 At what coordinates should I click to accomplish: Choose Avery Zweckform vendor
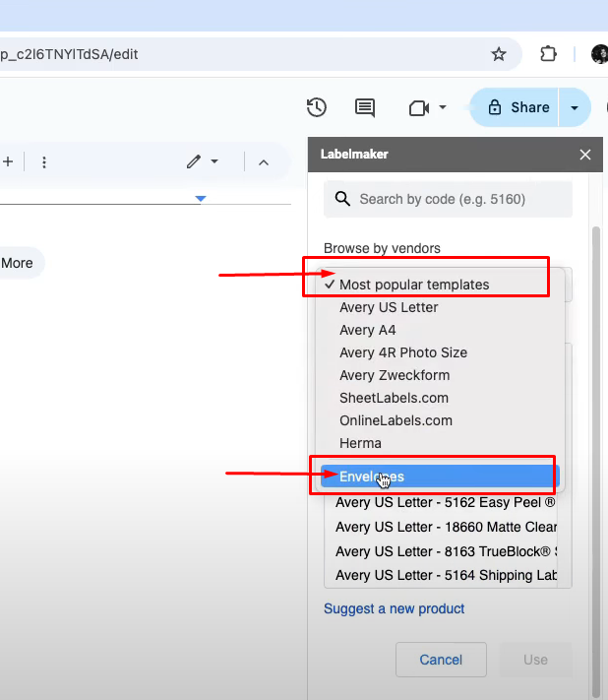pyautogui.click(x=440, y=375)
